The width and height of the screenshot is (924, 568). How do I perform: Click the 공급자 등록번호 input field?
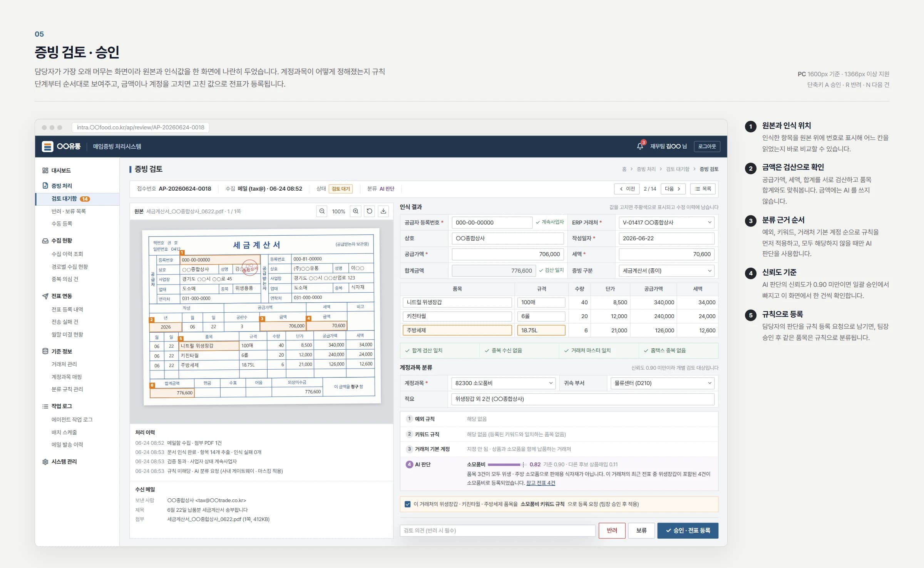(492, 222)
